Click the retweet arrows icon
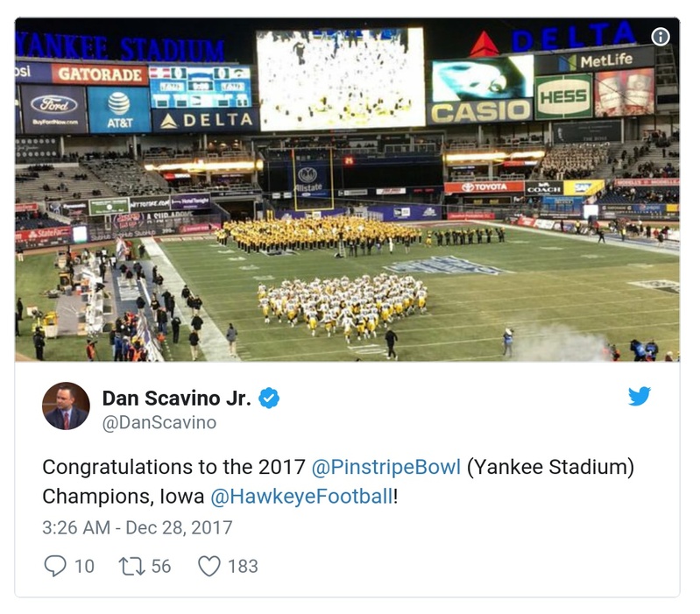Screen dimensions: 700x614 [x=131, y=566]
